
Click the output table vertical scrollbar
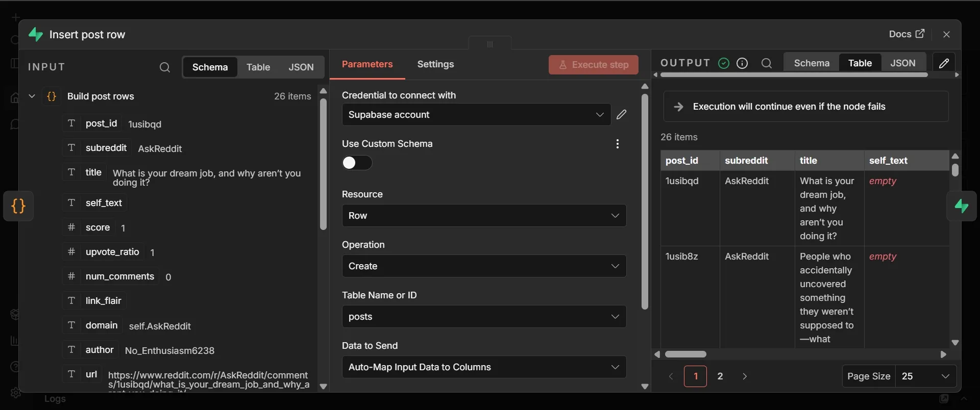pos(955,170)
